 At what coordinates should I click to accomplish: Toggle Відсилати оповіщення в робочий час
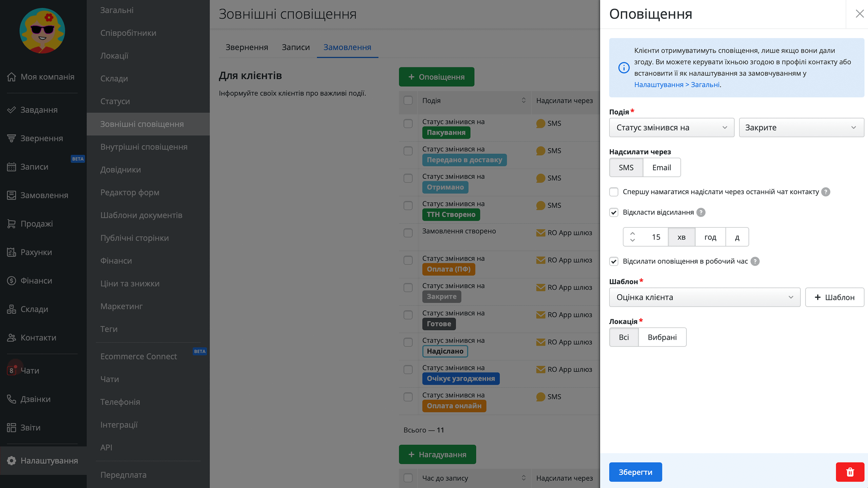point(614,261)
